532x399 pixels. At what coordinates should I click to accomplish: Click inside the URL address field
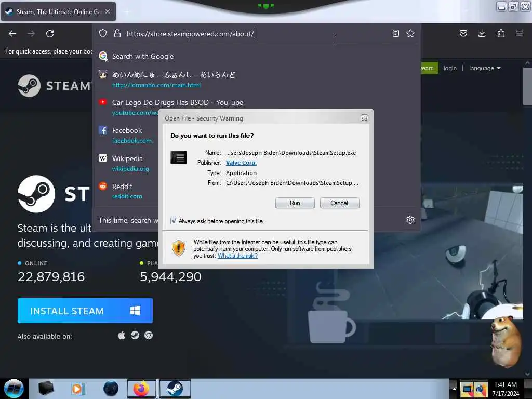tap(258, 34)
